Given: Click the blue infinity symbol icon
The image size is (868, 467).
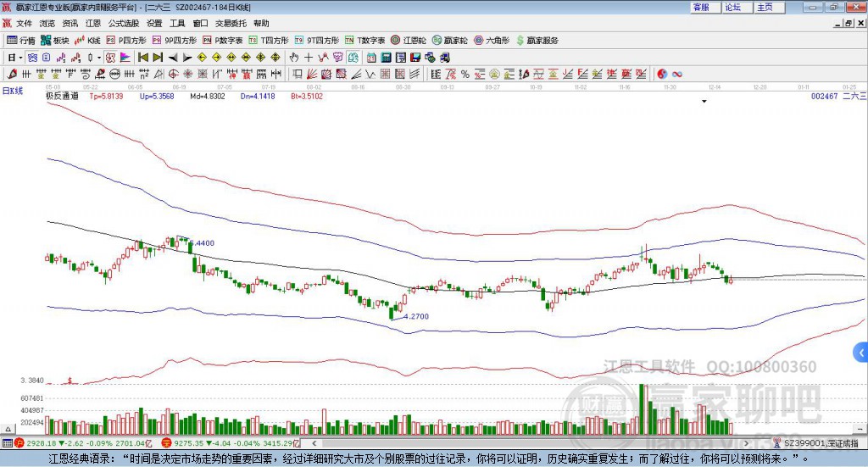Looking at the screenshot, I should pos(677,74).
